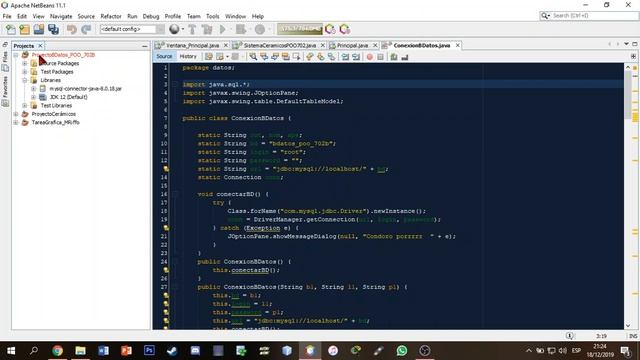Click the Stop Macro Recording icon
This screenshot has width=640, height=360.
[x=380, y=57]
